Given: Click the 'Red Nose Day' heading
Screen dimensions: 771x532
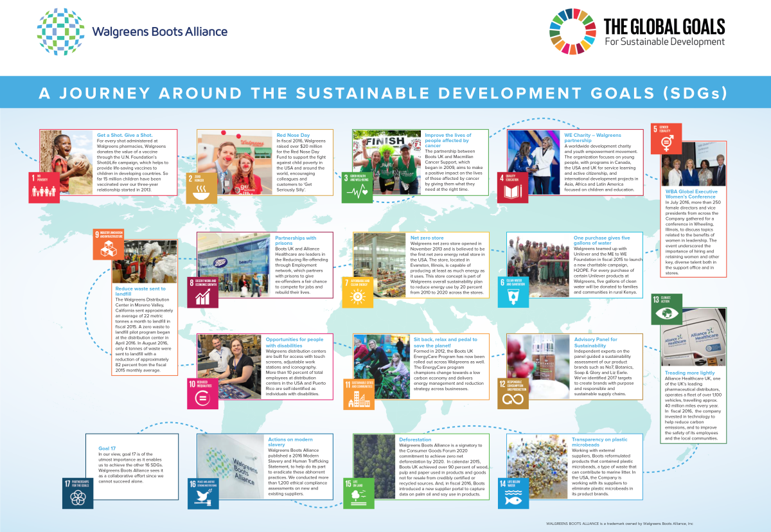Looking at the screenshot, I should (293, 136).
